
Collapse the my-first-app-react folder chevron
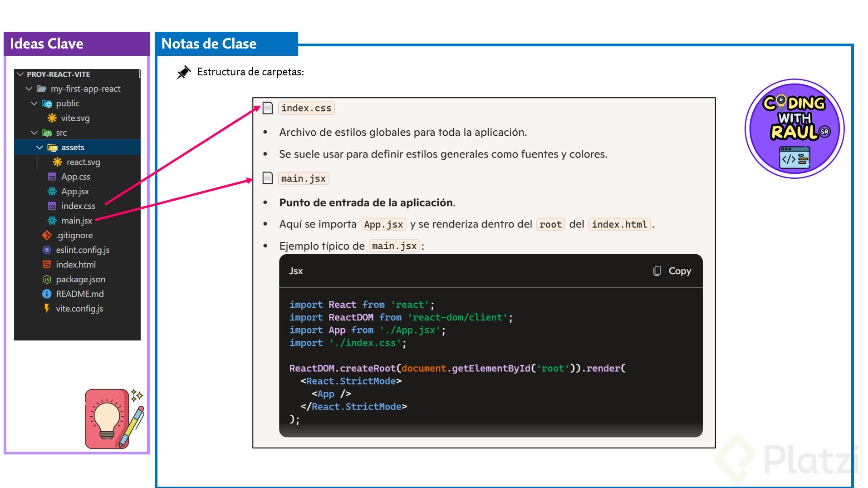[29, 89]
